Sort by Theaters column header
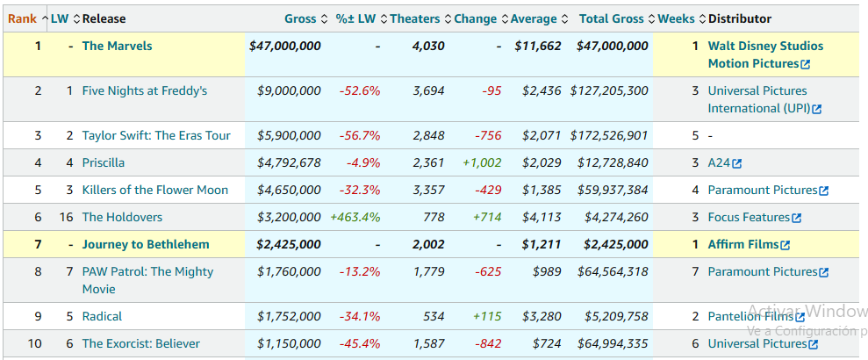 (415, 18)
